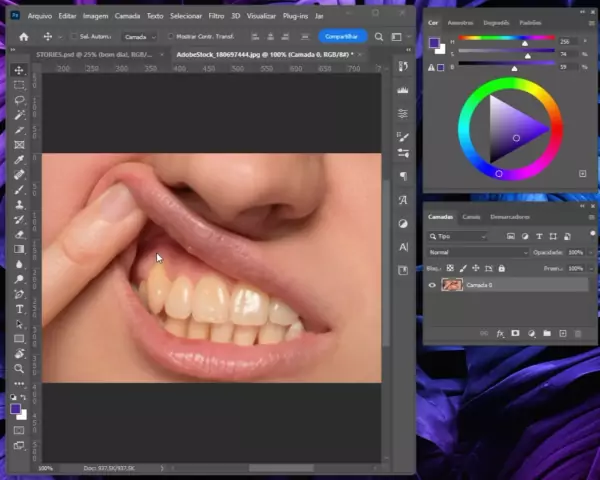Switch to STORIES.psd document tab
600x480 pixels.
(x=97, y=55)
